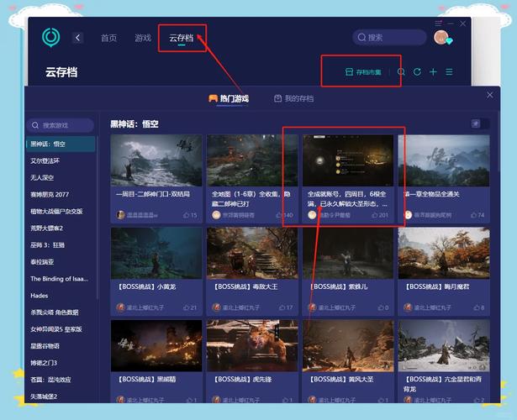Like the 【BOSS挑战】晦月魔君 save
This screenshot has height=420, width=517.
[x=477, y=307]
